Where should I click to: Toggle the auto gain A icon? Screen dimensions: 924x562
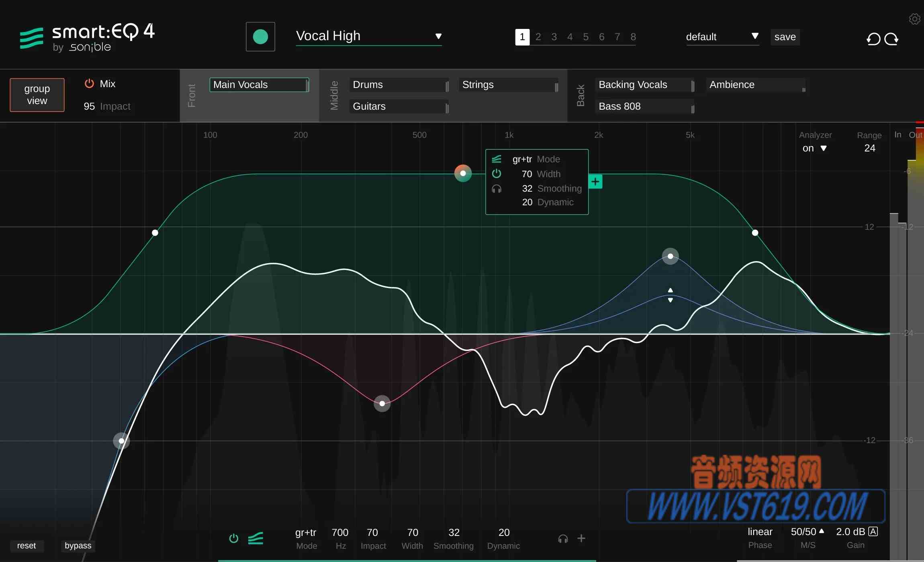pyautogui.click(x=873, y=531)
